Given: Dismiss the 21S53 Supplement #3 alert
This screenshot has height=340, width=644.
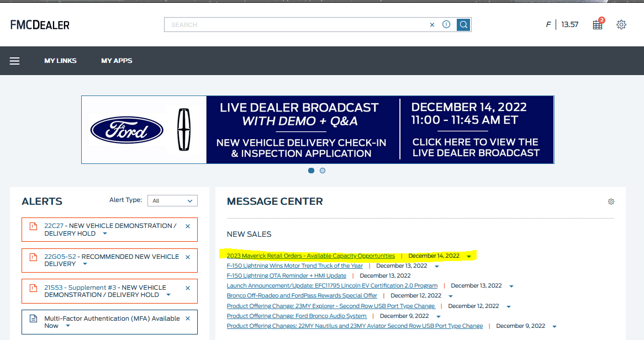Looking at the screenshot, I should click(x=188, y=288).
